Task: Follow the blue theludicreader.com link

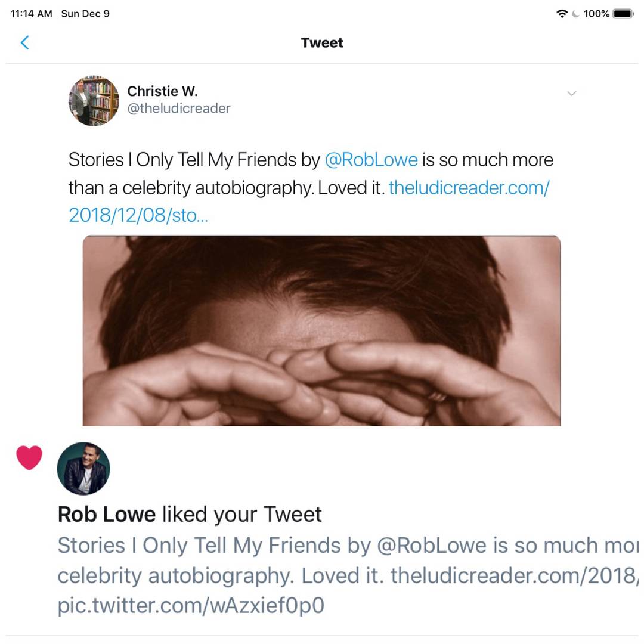Action: click(469, 188)
